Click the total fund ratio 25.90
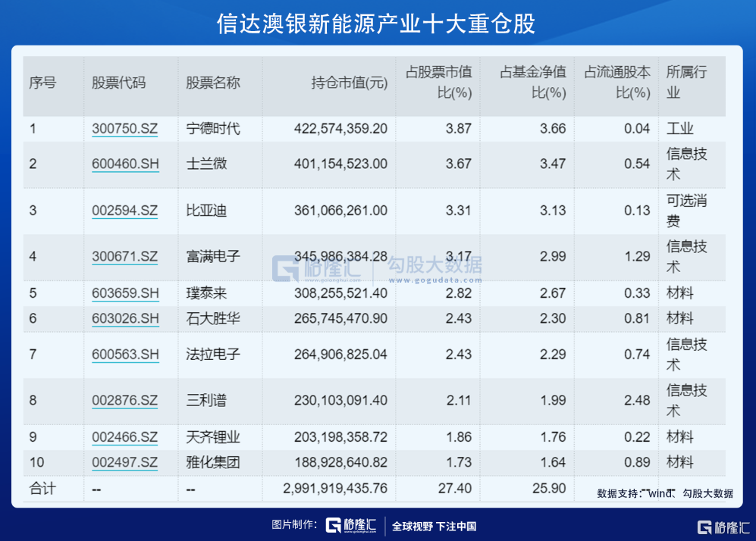The height and width of the screenshot is (541, 756). [549, 489]
